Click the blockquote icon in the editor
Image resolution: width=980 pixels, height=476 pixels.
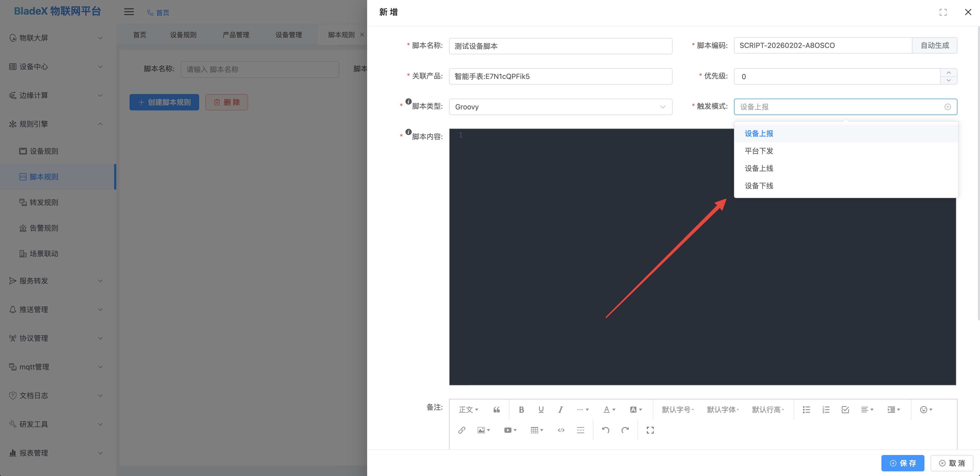(x=496, y=410)
